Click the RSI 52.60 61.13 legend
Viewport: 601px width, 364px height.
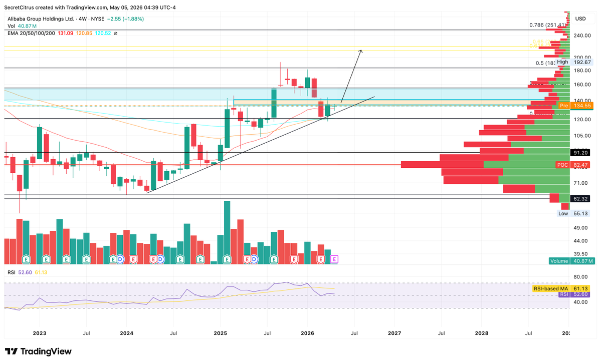(27, 272)
